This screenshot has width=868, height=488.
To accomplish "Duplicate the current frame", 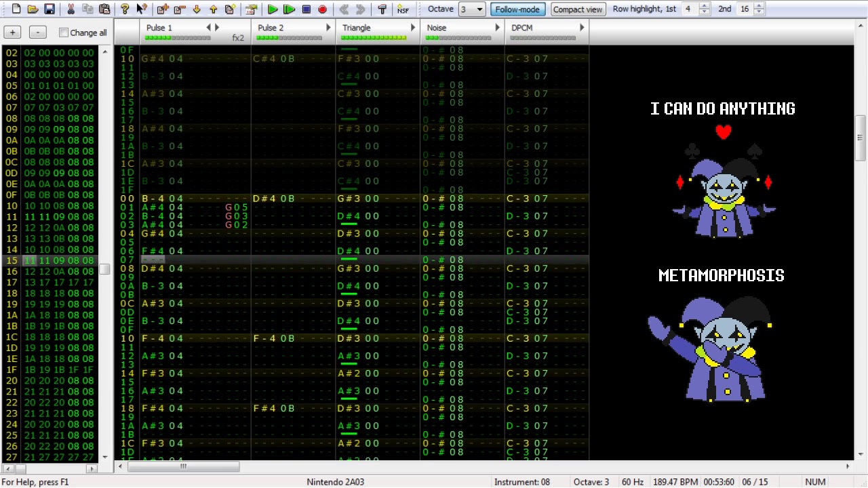I will click(x=230, y=9).
